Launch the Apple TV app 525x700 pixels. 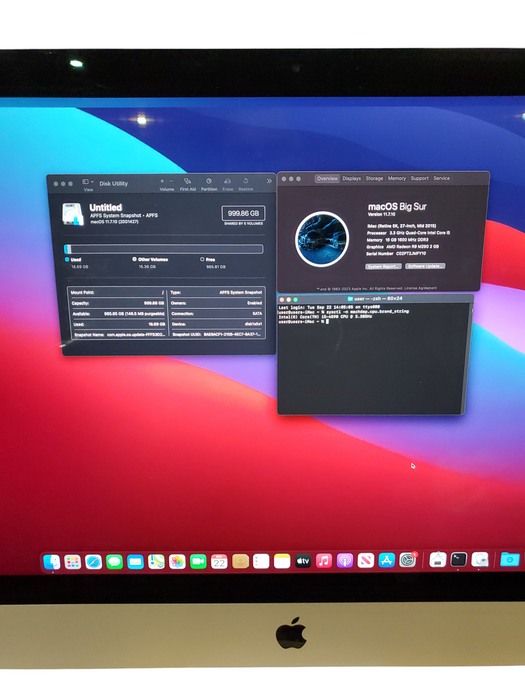[303, 561]
